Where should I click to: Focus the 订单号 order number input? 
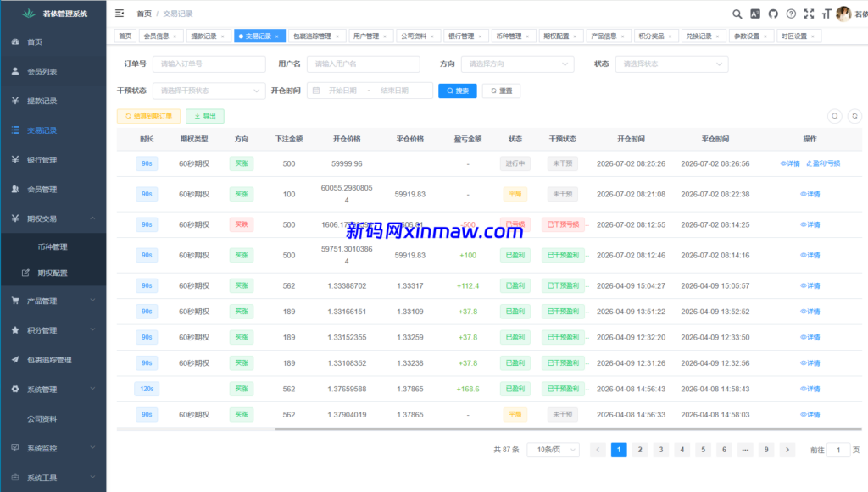(209, 64)
